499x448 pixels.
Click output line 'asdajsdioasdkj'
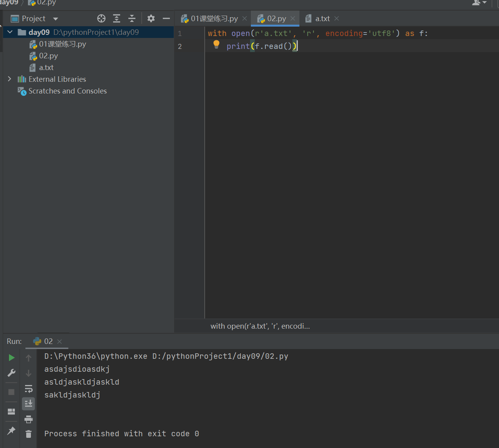tap(77, 369)
